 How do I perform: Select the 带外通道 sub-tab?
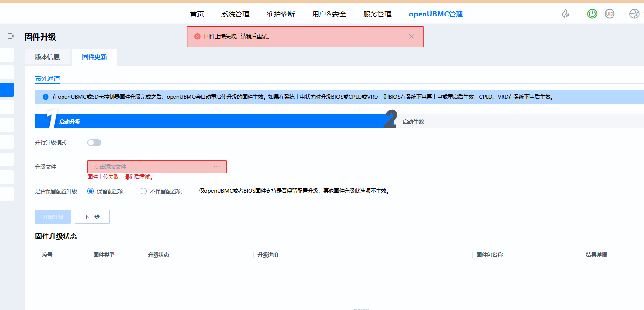47,78
